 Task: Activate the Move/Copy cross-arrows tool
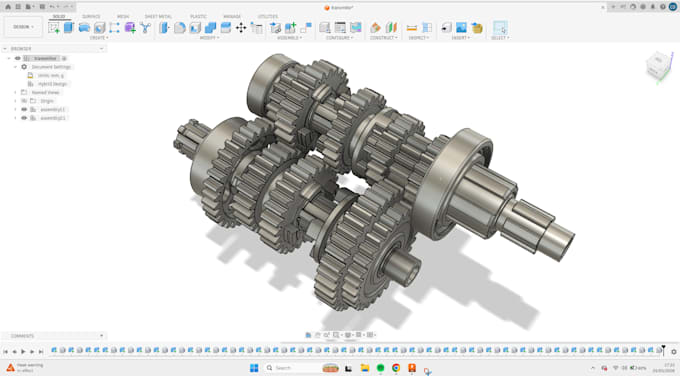coord(241,28)
